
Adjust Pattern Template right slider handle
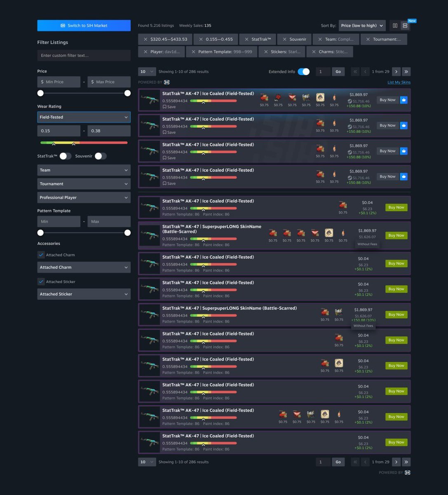(x=127, y=233)
